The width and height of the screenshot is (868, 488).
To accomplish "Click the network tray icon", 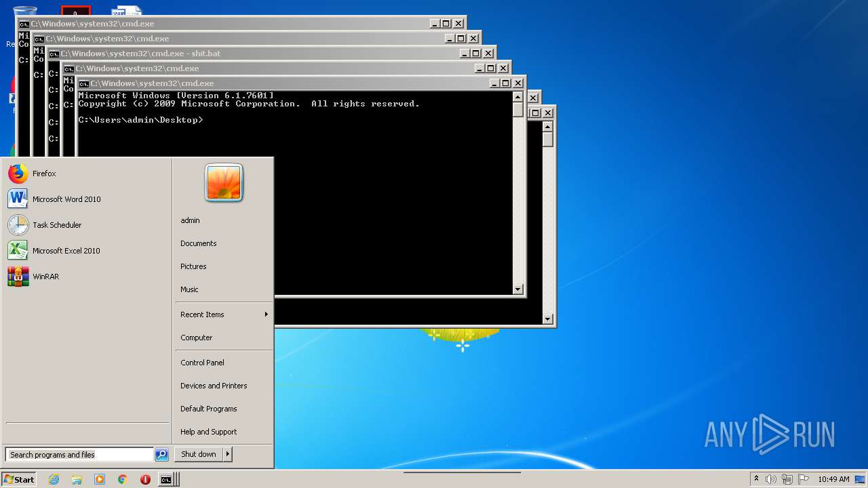I will click(787, 479).
